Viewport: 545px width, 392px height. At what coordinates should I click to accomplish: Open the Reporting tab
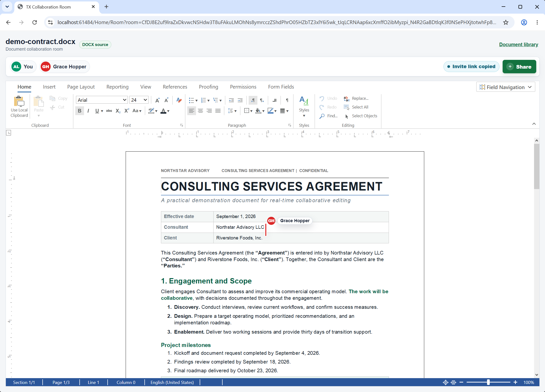[117, 87]
